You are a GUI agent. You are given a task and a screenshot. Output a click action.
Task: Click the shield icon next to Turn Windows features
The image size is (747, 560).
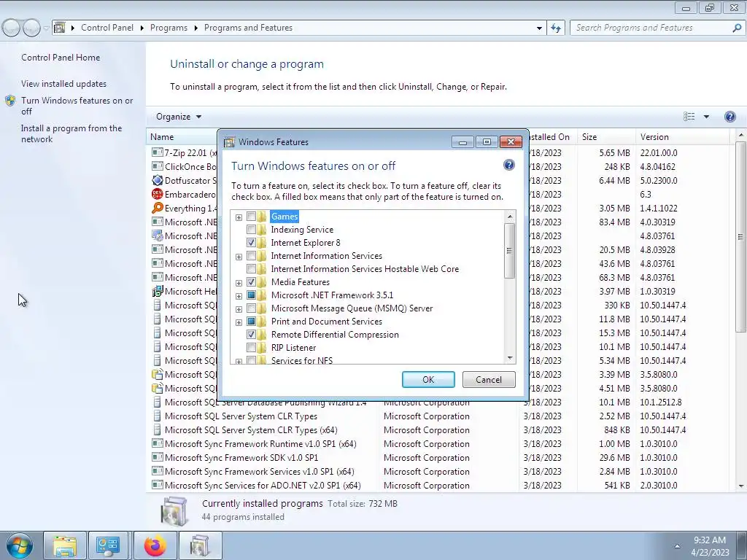10,101
